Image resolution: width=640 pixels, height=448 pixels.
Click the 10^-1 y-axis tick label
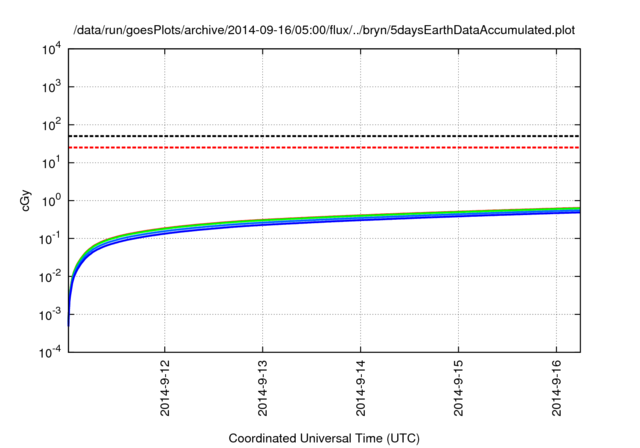51,239
